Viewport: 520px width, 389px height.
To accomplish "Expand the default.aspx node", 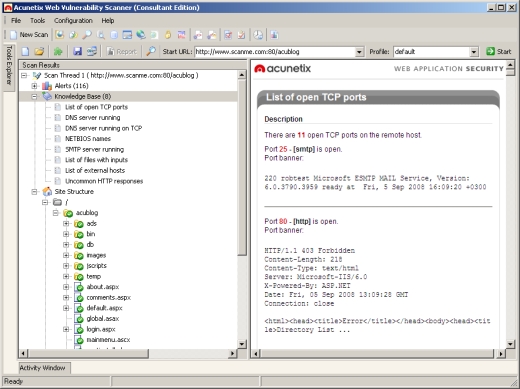I will pos(66,308).
